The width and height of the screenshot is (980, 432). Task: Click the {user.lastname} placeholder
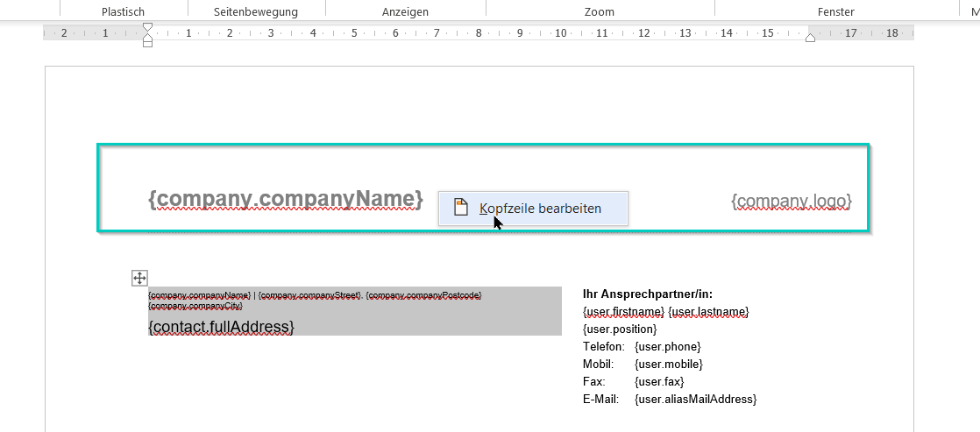[708, 311]
